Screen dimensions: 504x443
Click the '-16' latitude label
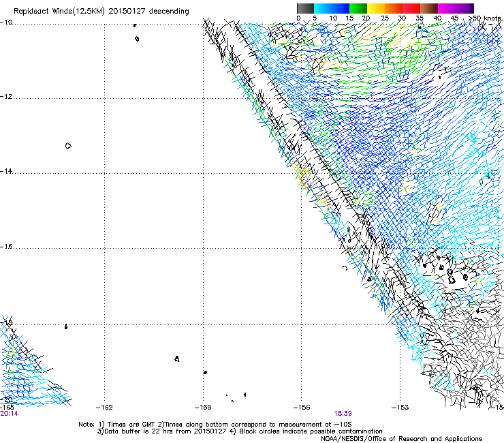tap(6, 247)
